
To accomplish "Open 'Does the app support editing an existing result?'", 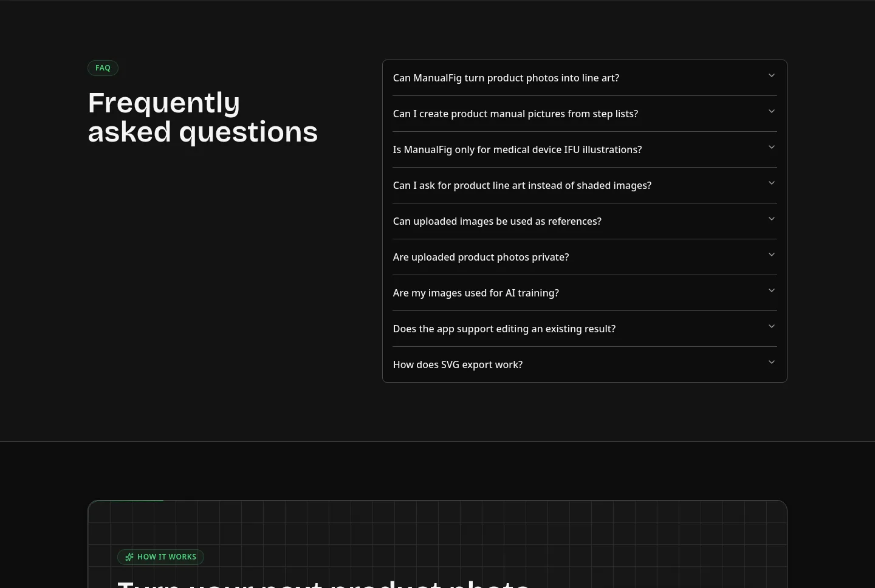I will pyautogui.click(x=585, y=329).
